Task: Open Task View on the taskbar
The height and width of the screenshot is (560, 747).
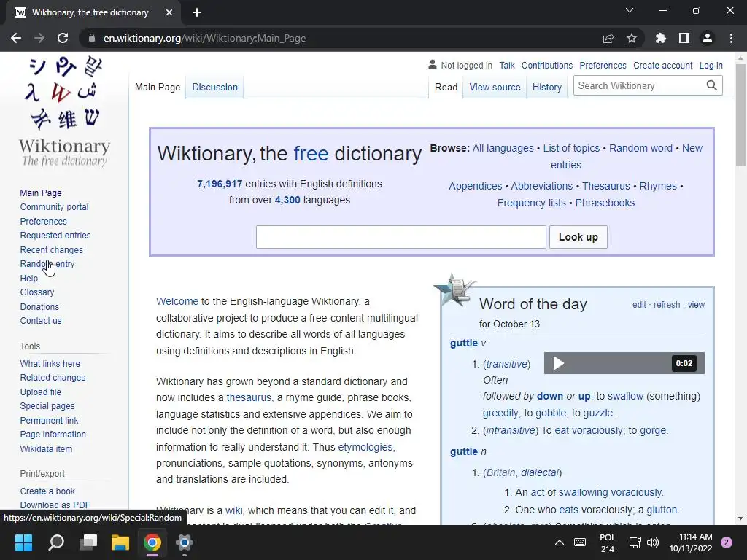Action: pos(88,542)
